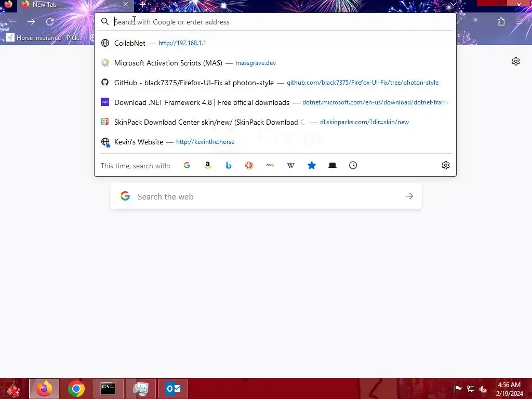The image size is (532, 399).
Task: Open Outlook from taskbar
Action: [x=173, y=389]
